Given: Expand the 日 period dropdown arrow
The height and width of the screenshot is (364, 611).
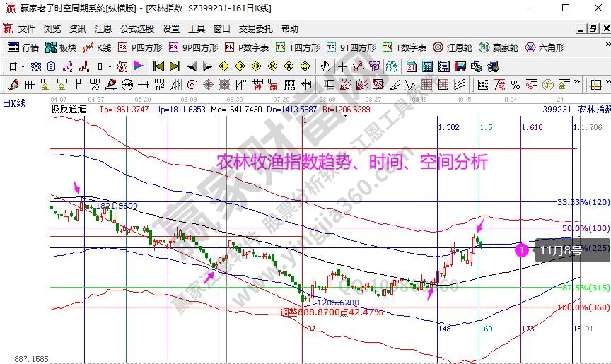Looking at the screenshot, I should 23,66.
